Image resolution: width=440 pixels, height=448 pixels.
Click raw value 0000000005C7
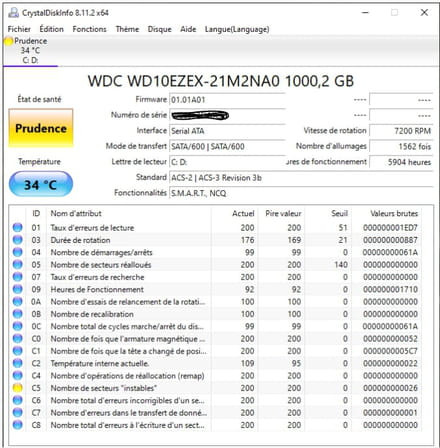coord(390,351)
